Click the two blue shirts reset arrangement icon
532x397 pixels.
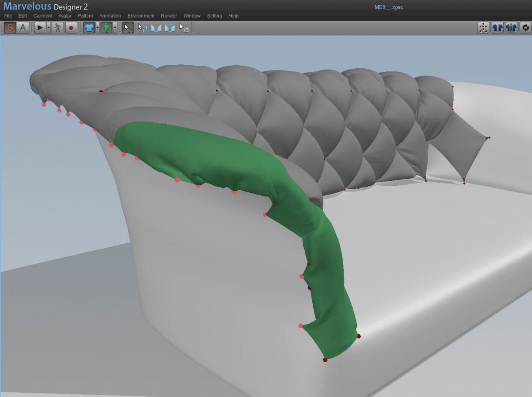[x=497, y=28]
